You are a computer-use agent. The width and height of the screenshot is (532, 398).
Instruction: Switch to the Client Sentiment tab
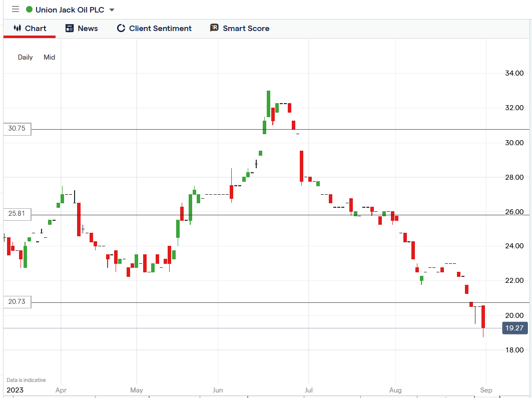point(154,29)
